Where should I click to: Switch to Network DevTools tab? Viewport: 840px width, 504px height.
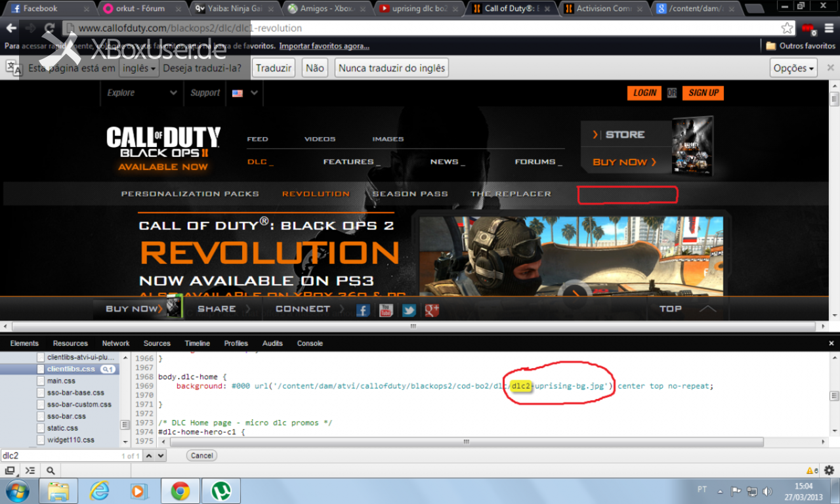tap(115, 343)
